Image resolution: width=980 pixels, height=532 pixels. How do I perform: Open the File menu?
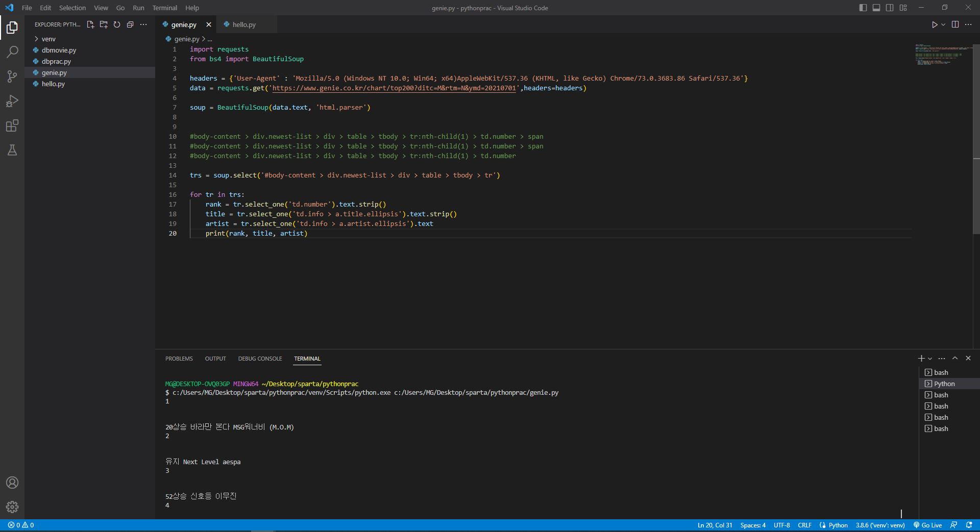click(27, 8)
